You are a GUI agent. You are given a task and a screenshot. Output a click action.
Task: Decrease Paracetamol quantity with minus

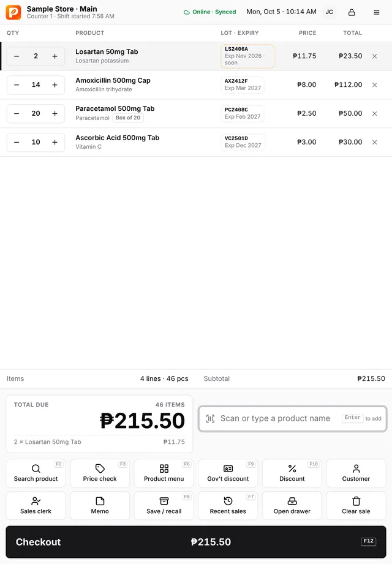[17, 114]
